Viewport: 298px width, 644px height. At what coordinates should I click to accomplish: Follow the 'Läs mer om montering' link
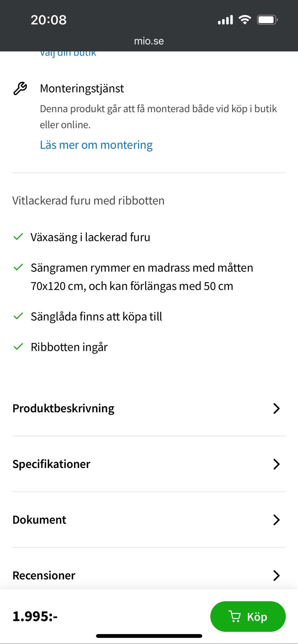[x=96, y=145]
